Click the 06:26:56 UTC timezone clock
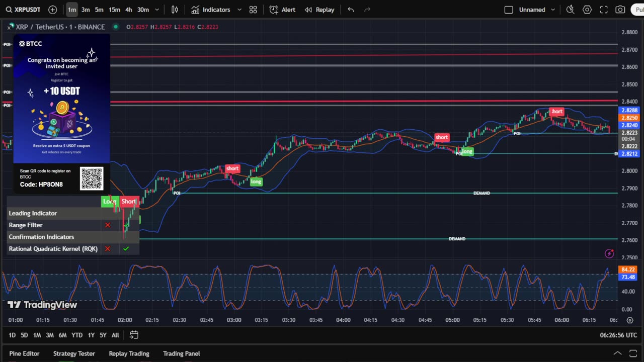 [x=618, y=335]
